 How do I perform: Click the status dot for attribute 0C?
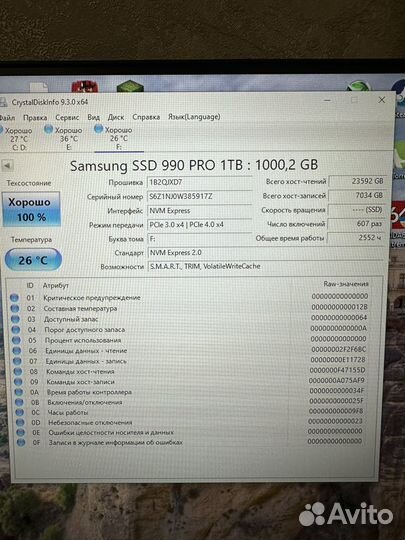pos(20,412)
